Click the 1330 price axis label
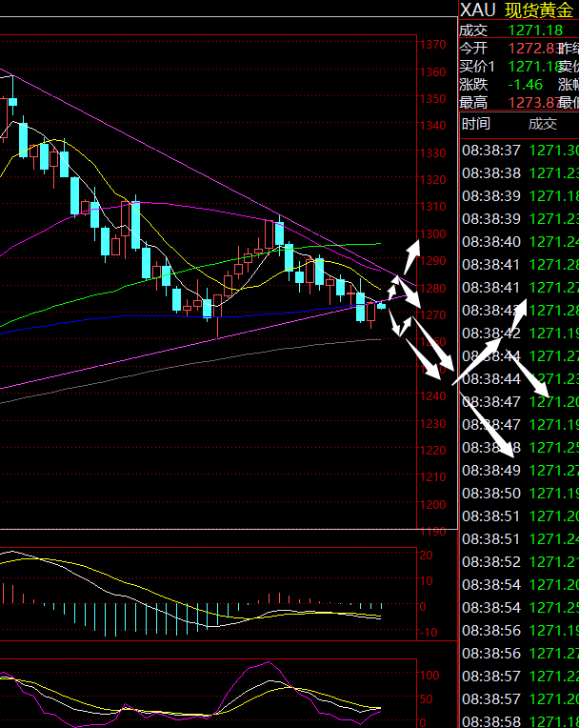The height and width of the screenshot is (728, 579). click(x=433, y=152)
